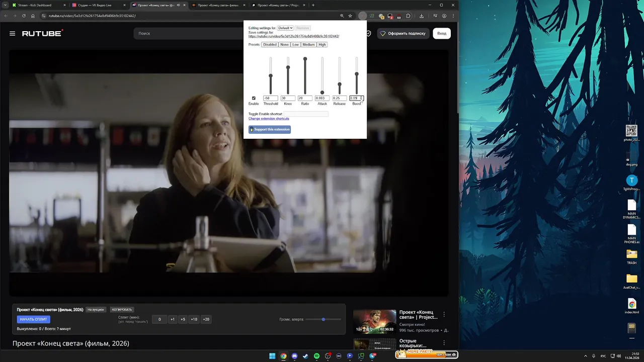The height and width of the screenshot is (362, 644).
Task: Click the 'Оформить подписку' button
Action: point(403,34)
